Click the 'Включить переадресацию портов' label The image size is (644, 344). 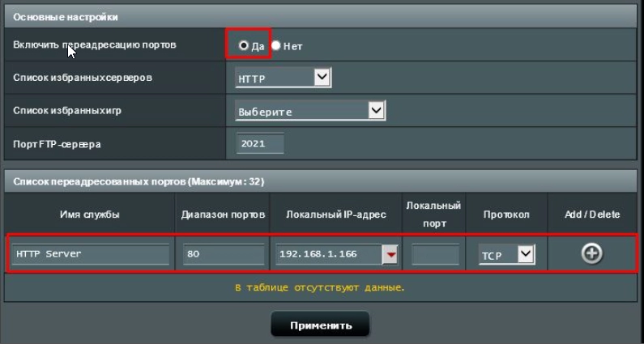click(x=95, y=45)
